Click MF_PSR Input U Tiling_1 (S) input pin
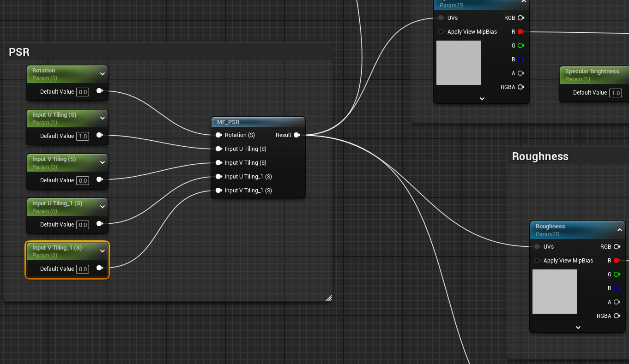Viewport: 629px width, 364px height. click(x=219, y=177)
